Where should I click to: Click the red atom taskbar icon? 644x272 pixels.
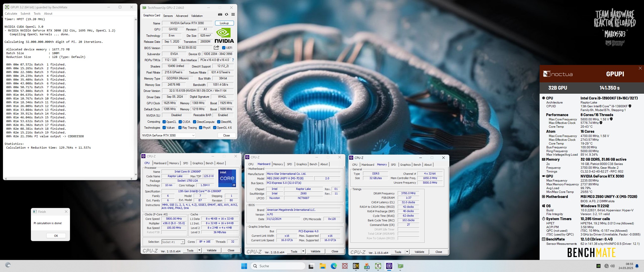click(x=345, y=266)
